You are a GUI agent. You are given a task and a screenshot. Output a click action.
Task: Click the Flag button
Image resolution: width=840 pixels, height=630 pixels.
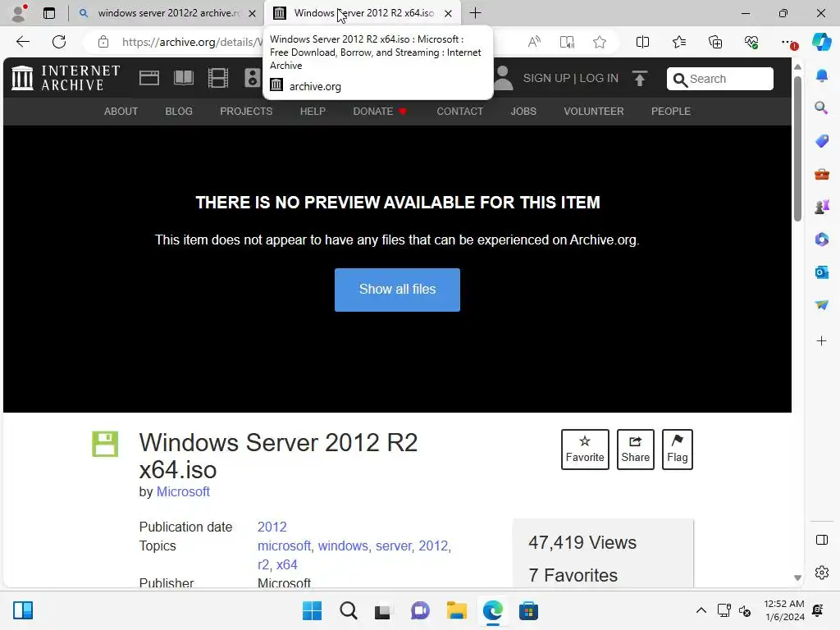[677, 450]
